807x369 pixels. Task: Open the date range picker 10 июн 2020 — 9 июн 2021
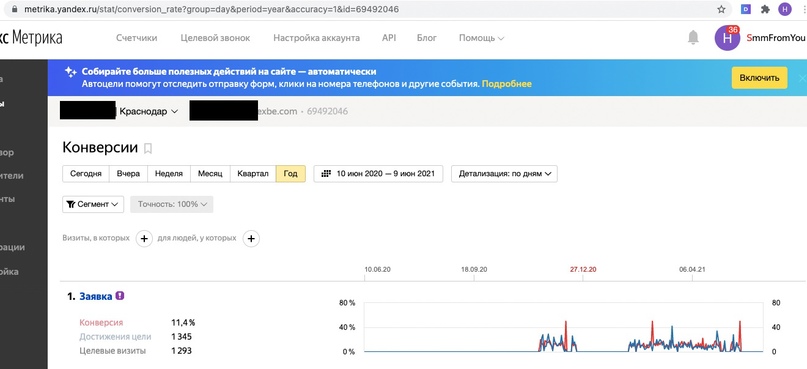pyautogui.click(x=378, y=173)
